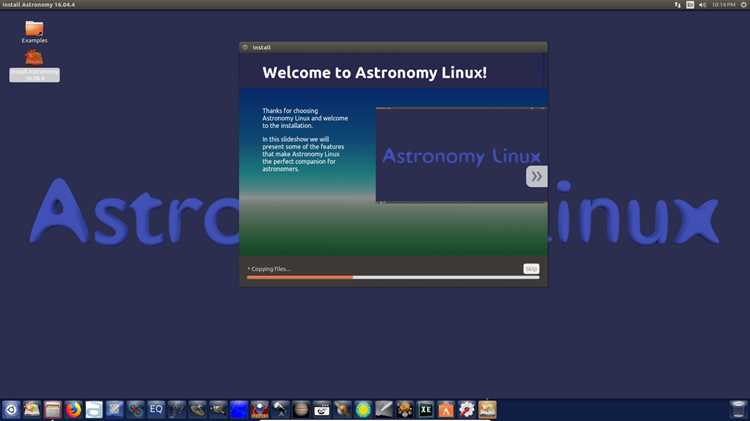750x421 pixels.
Task: Open the file manager cabinet icon in dock
Action: [53, 410]
